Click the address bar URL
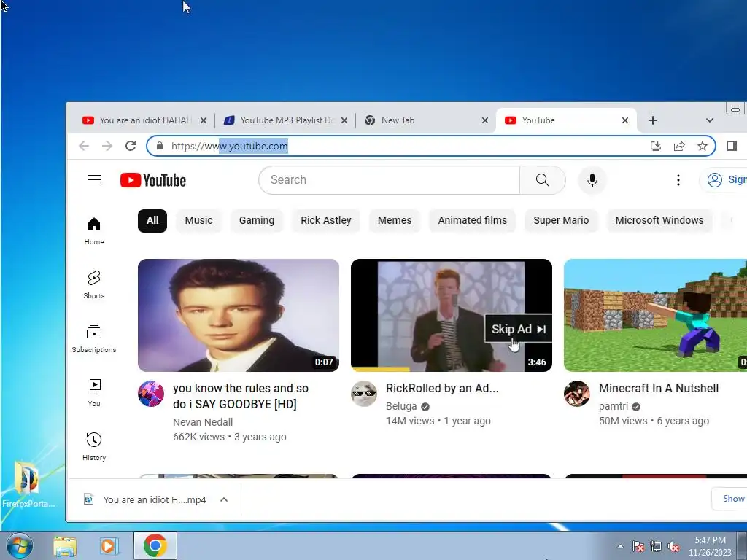 [x=229, y=146]
